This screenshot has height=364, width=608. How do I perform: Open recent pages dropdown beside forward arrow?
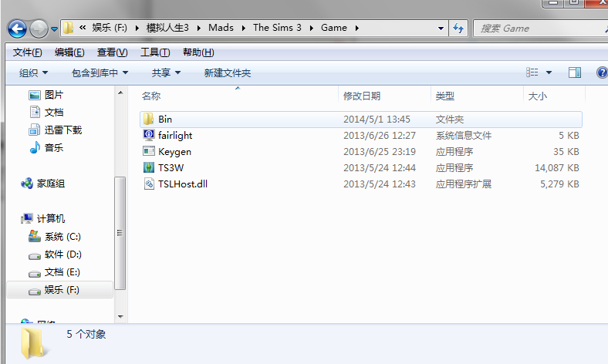(x=54, y=29)
